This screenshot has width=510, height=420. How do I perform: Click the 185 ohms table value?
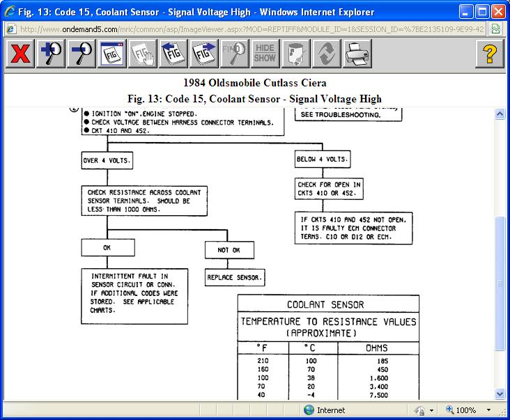[x=382, y=361]
